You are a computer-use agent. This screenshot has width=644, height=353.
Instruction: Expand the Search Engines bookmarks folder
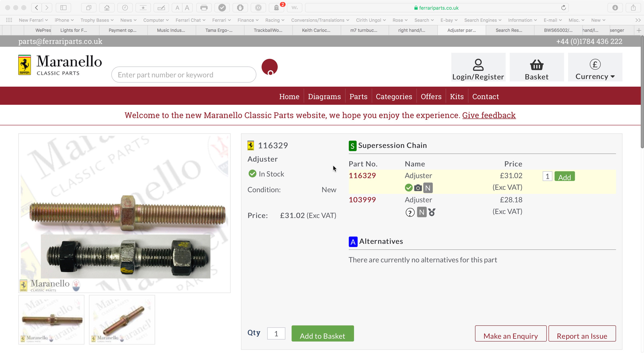pos(483,20)
